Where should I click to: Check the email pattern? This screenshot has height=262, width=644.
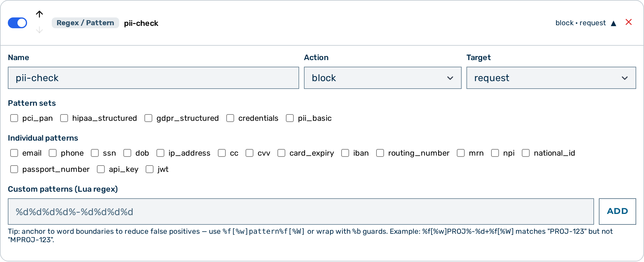[x=14, y=153]
